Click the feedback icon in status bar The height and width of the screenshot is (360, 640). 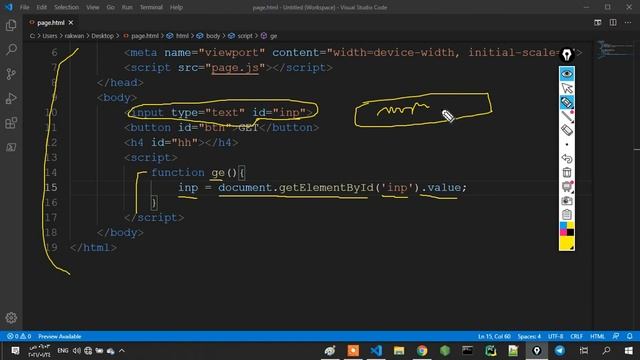point(616,336)
